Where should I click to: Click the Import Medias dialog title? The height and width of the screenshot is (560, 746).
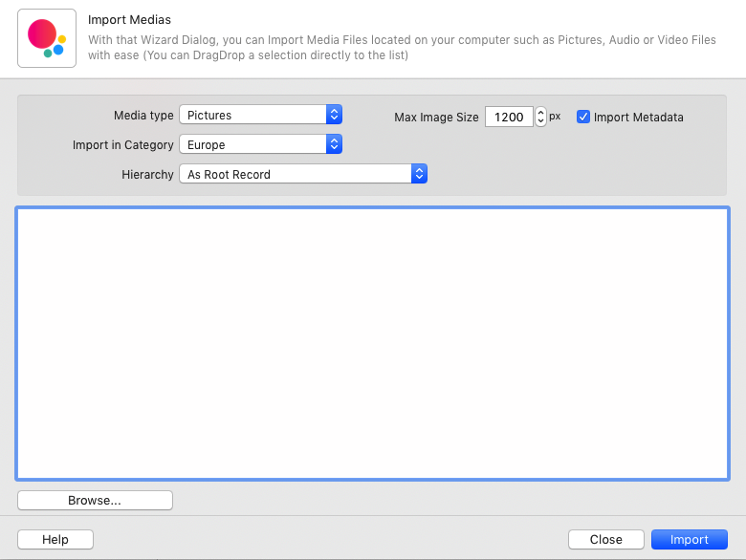[129, 20]
